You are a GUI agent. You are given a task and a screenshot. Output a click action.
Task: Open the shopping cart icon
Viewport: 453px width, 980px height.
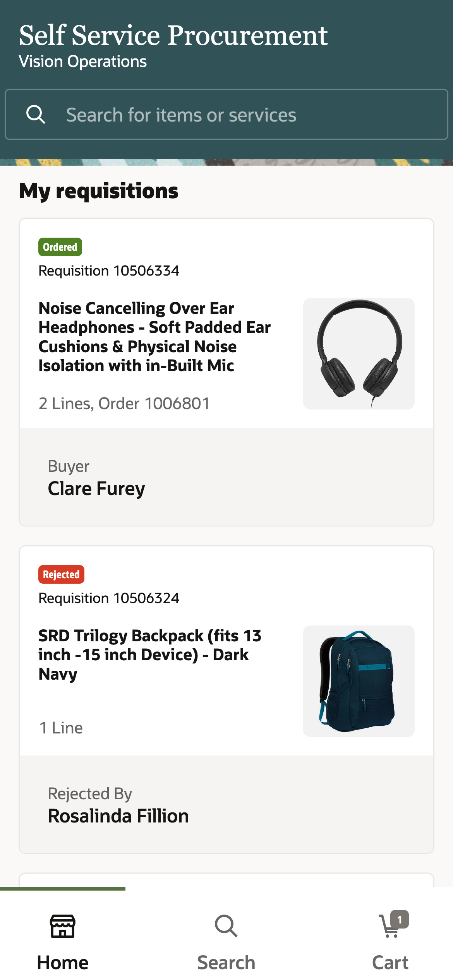pyautogui.click(x=389, y=927)
